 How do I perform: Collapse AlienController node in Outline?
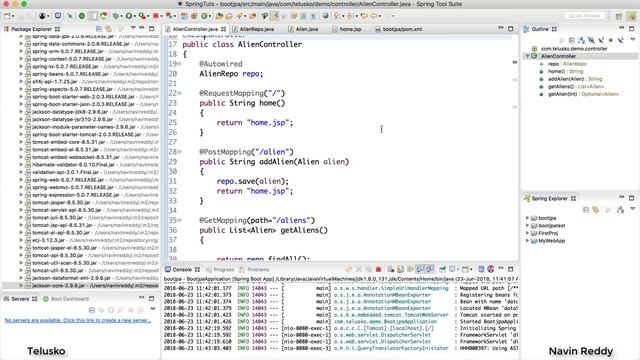tap(528, 56)
